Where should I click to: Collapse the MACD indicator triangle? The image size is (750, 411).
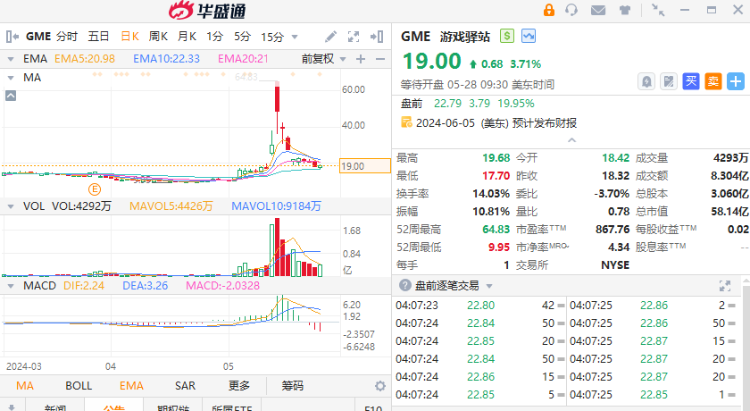(x=11, y=286)
